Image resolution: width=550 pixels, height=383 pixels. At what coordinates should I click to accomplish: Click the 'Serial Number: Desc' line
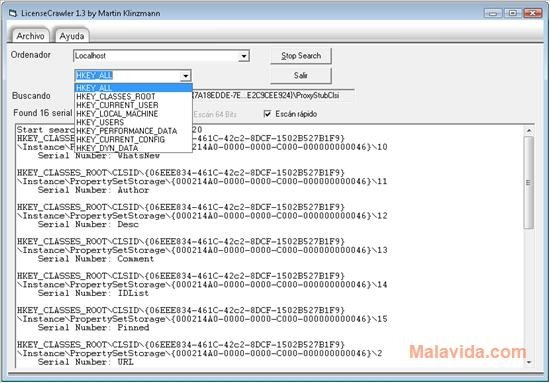click(88, 224)
